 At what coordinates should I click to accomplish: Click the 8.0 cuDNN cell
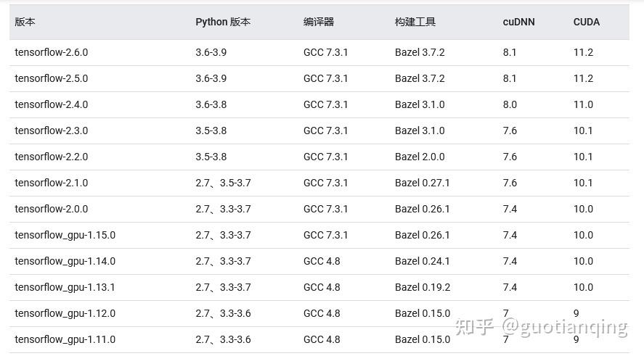click(510, 104)
